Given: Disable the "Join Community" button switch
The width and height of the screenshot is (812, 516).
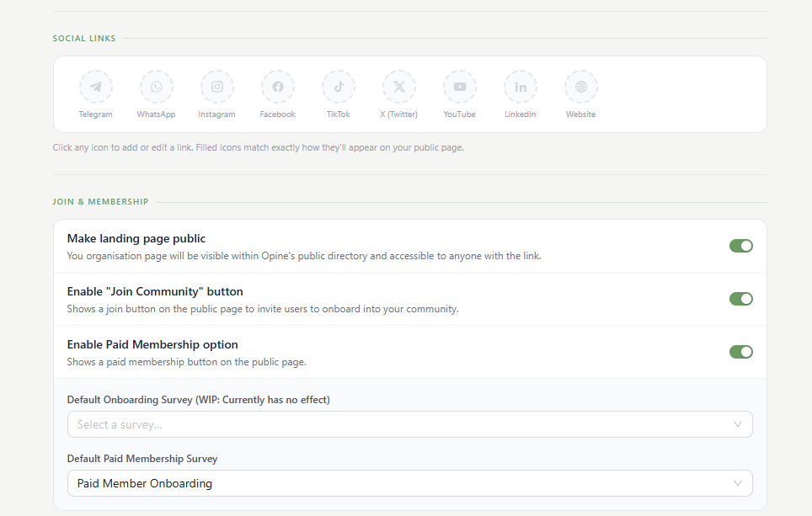Looking at the screenshot, I should (741, 299).
